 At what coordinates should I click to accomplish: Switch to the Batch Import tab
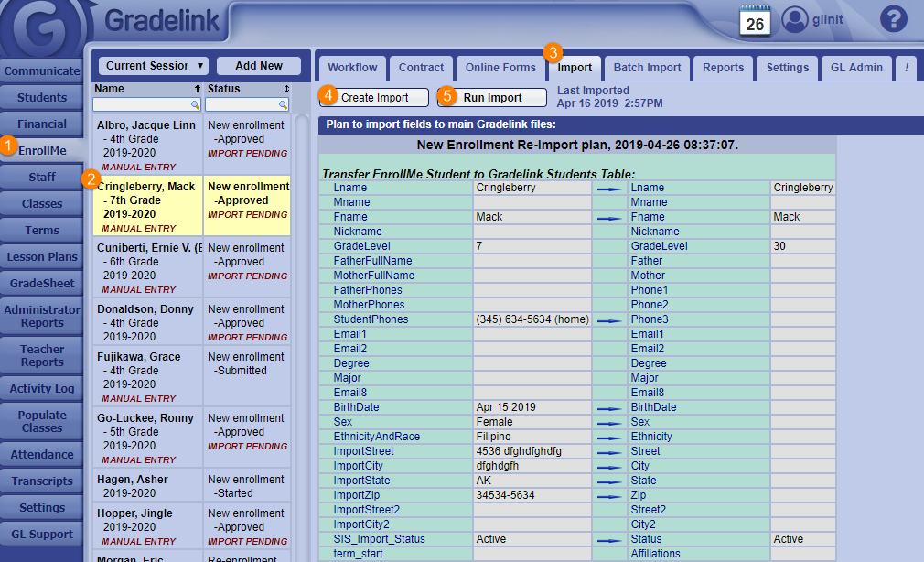pos(647,68)
